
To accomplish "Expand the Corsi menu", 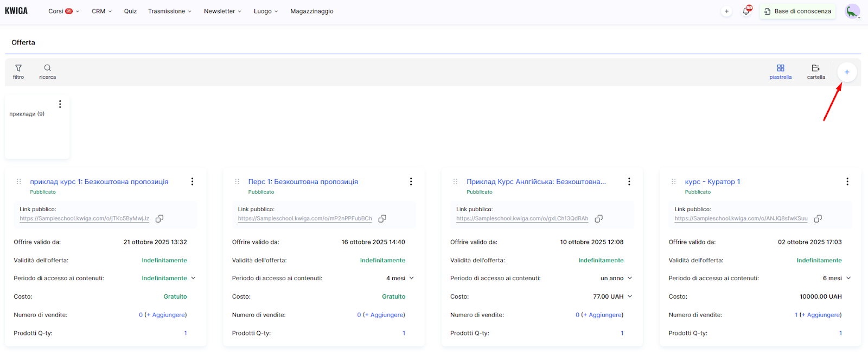I will (63, 11).
